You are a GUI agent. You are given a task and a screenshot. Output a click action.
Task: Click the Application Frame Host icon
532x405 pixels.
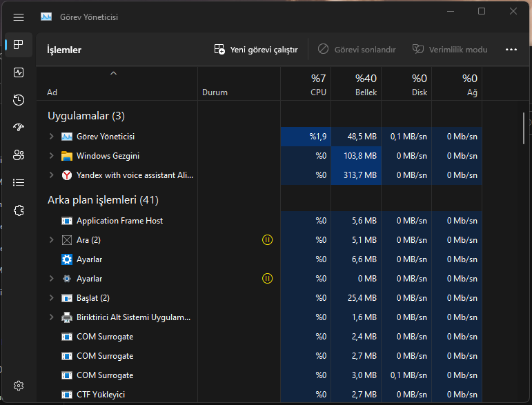click(x=67, y=221)
